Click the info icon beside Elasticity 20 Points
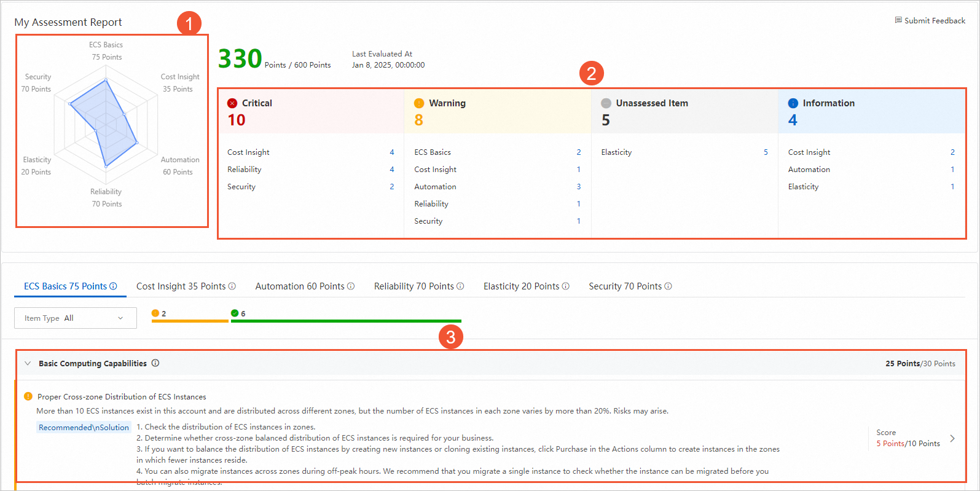Screen dimensions: 980x491 pos(566,286)
